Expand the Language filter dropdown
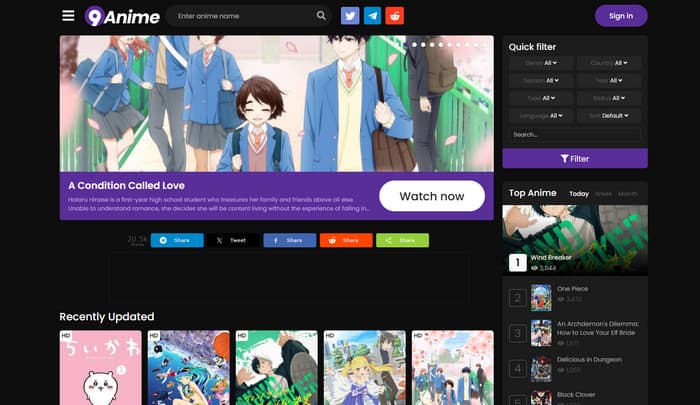 541,116
